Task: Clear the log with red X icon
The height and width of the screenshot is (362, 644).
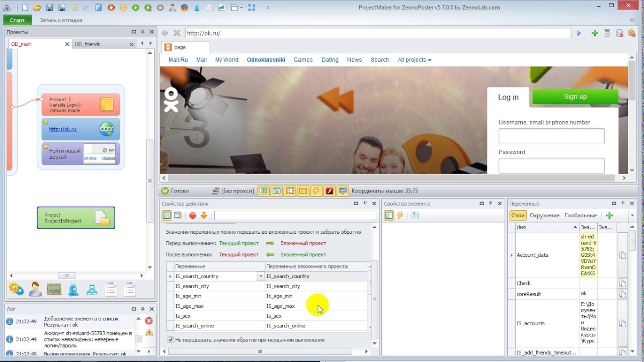Action: [x=149, y=321]
